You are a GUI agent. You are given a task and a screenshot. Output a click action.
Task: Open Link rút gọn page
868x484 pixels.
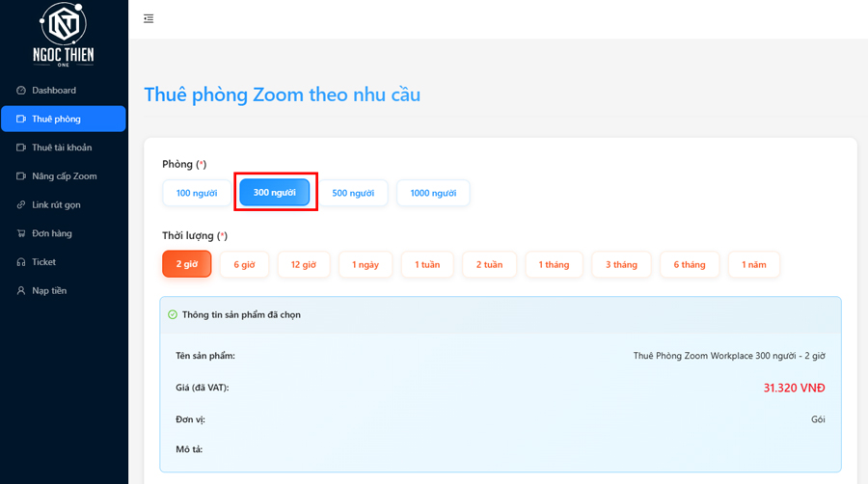point(64,204)
